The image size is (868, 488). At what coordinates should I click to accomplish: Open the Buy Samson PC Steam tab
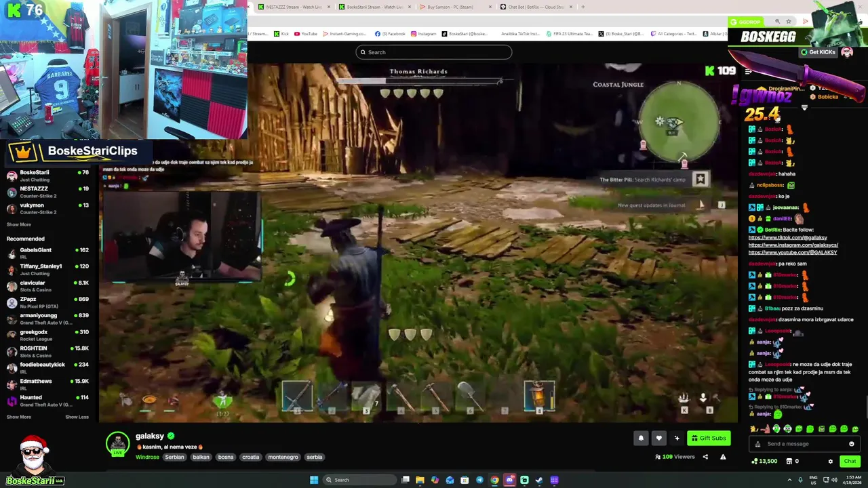point(451,7)
